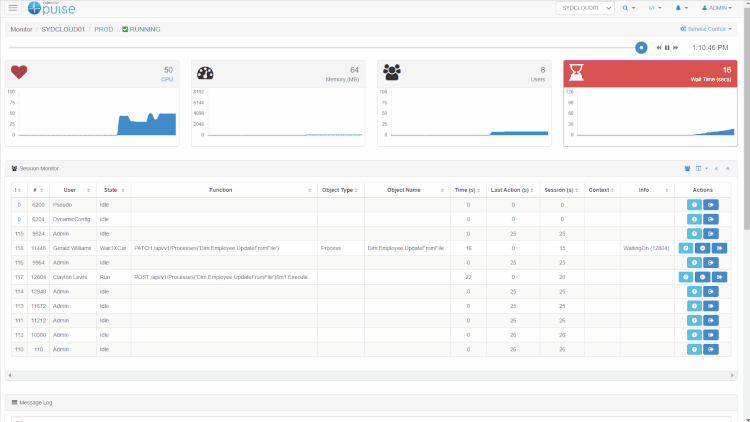Disconnect the Pseudo user session
The image size is (750, 422).
tap(710, 204)
